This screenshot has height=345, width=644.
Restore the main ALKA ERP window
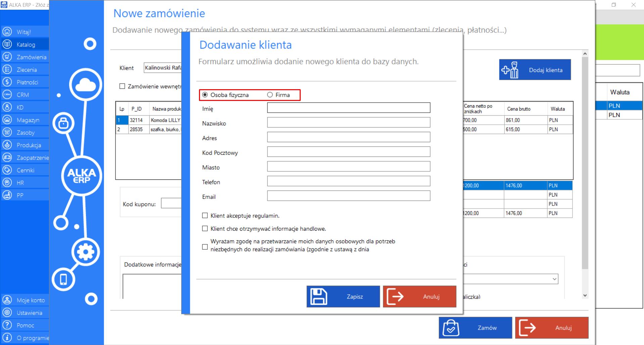coord(614,5)
